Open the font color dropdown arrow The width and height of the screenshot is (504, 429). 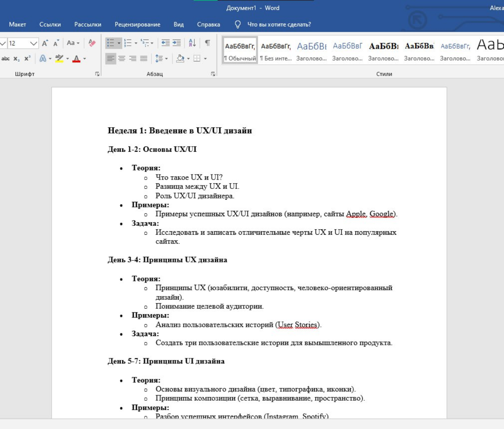point(84,58)
